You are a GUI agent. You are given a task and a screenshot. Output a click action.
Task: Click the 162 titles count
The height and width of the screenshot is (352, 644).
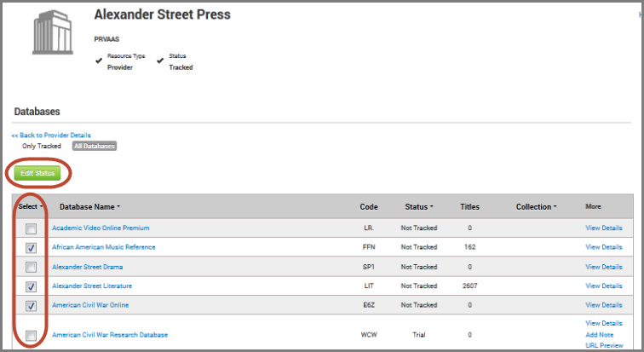pyautogui.click(x=470, y=247)
